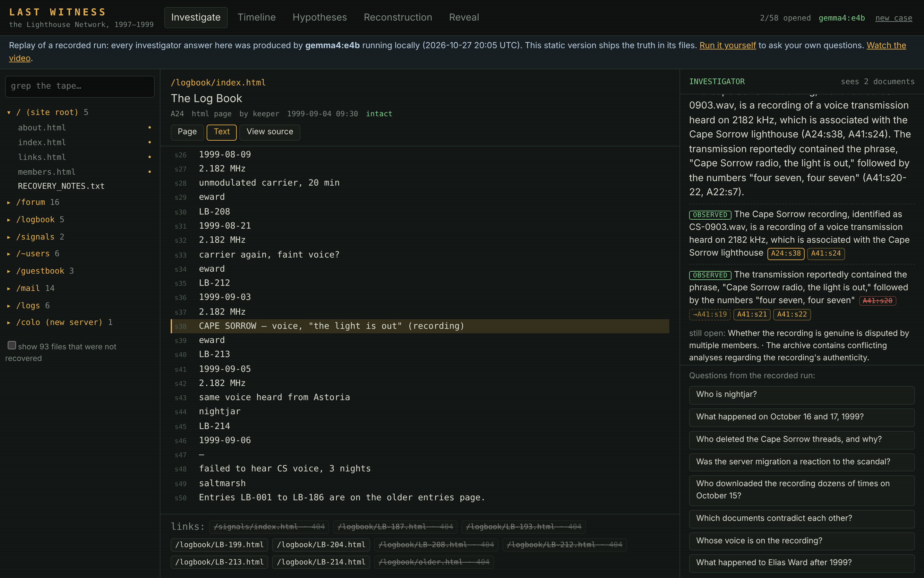Ask Whose voice is on the recording?

click(802, 541)
